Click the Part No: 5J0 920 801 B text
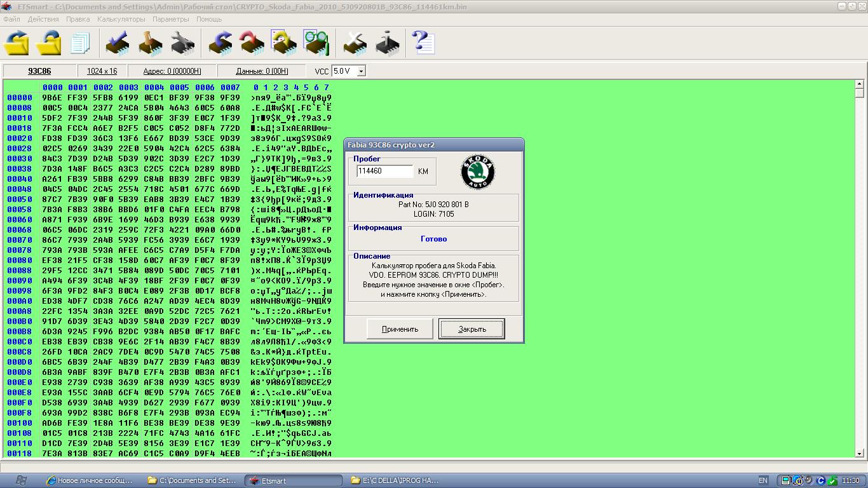 coord(433,205)
